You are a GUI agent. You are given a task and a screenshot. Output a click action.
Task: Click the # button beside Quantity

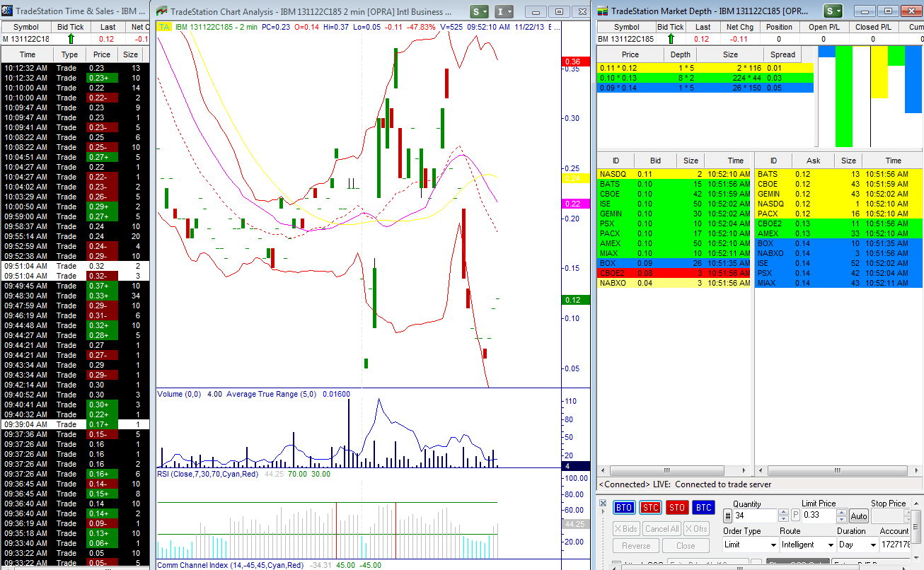coord(726,516)
